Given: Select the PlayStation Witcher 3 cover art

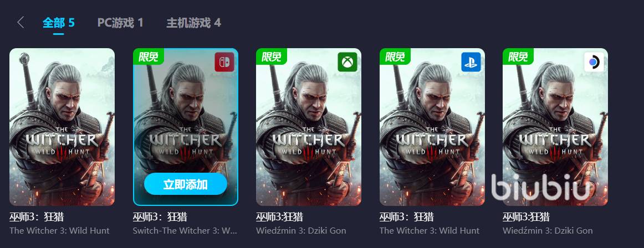Looking at the screenshot, I should tap(432, 127).
